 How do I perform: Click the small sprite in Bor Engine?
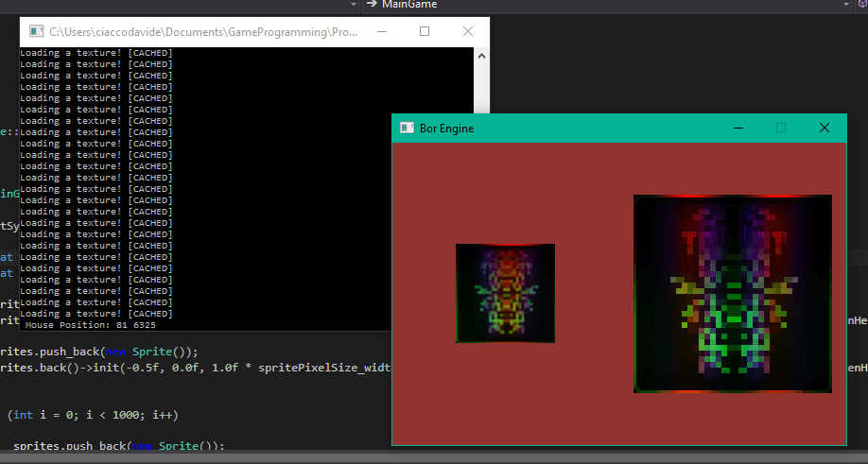click(505, 293)
